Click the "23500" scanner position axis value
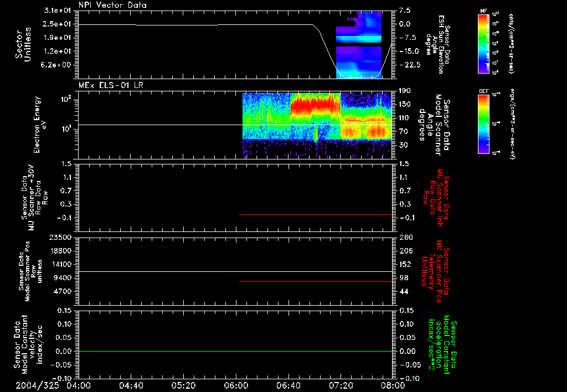 [60, 237]
